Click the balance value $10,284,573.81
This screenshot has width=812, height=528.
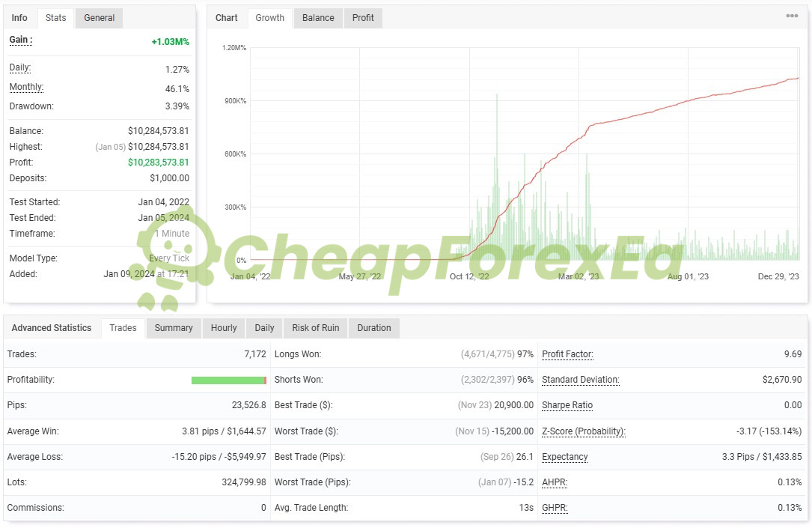click(x=159, y=131)
